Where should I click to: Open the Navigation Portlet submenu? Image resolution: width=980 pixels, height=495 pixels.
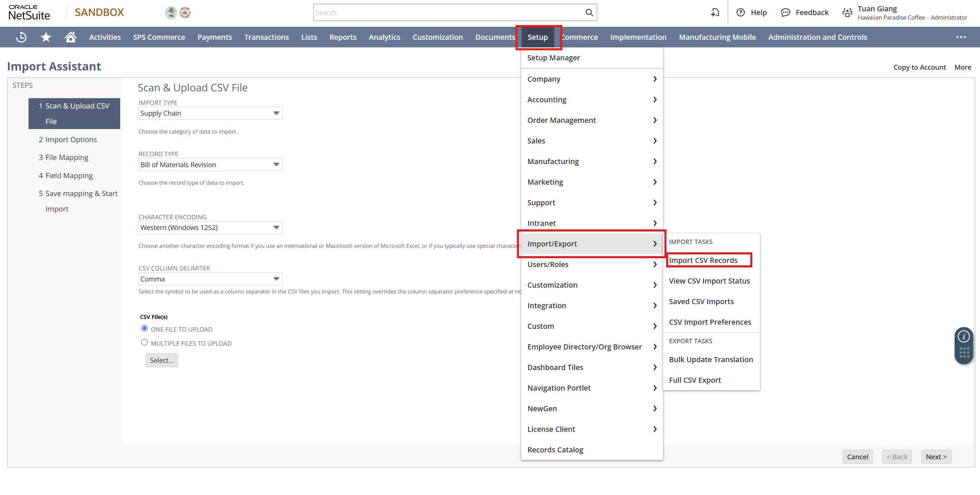[x=592, y=388]
